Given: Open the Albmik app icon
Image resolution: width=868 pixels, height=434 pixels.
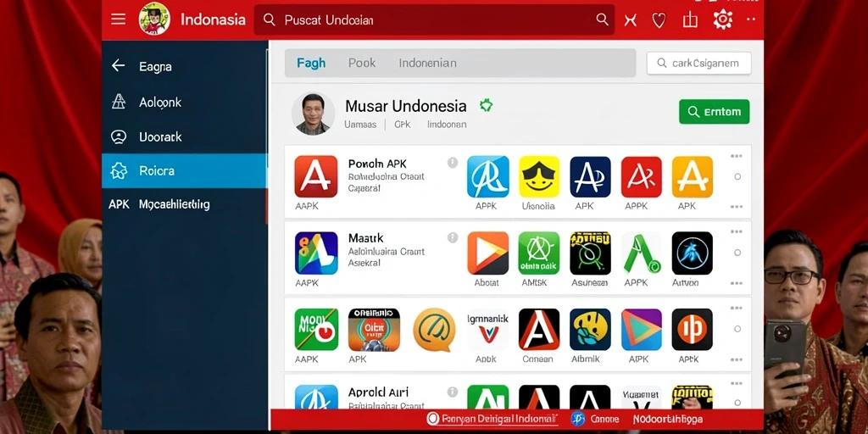Looking at the screenshot, I should click(x=590, y=330).
